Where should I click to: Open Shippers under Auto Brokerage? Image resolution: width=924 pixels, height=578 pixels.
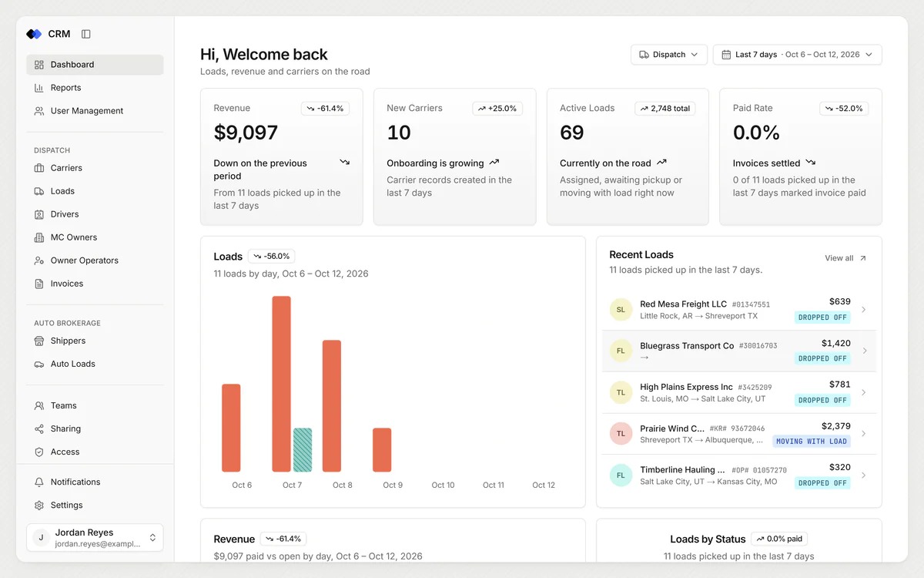point(95,341)
